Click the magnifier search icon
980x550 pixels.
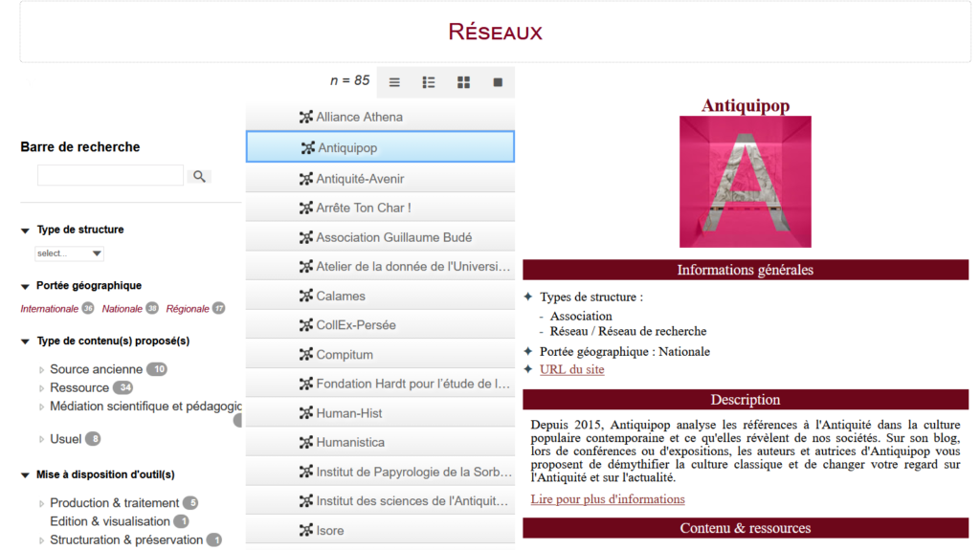click(x=199, y=176)
